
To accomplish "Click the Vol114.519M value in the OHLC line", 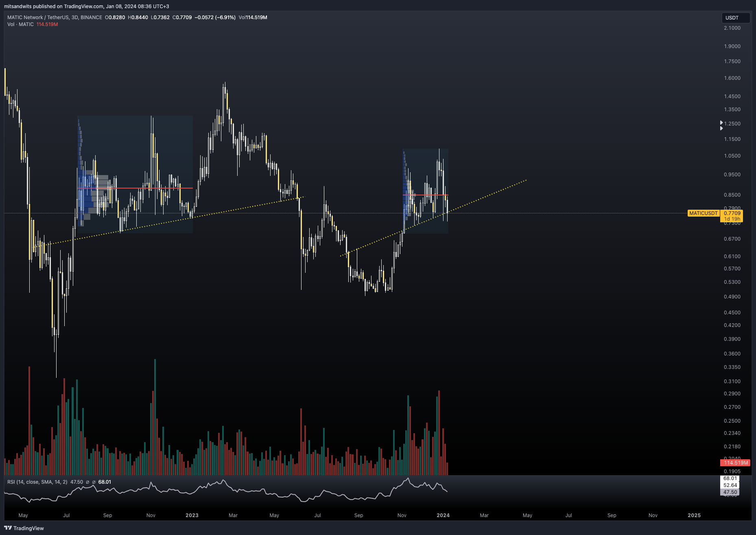I will (x=253, y=18).
